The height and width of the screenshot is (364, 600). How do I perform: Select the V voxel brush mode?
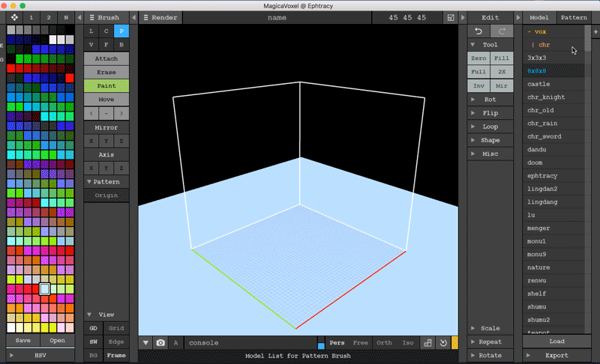(91, 45)
